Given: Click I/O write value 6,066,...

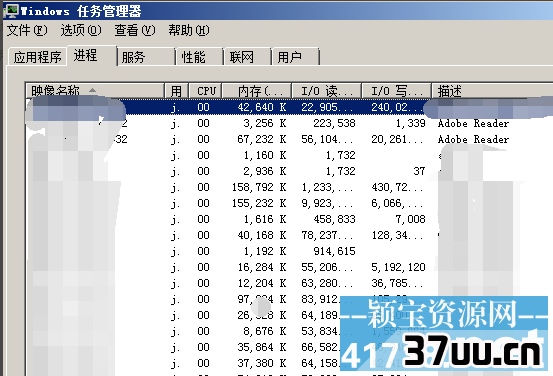Looking at the screenshot, I should (x=397, y=203).
